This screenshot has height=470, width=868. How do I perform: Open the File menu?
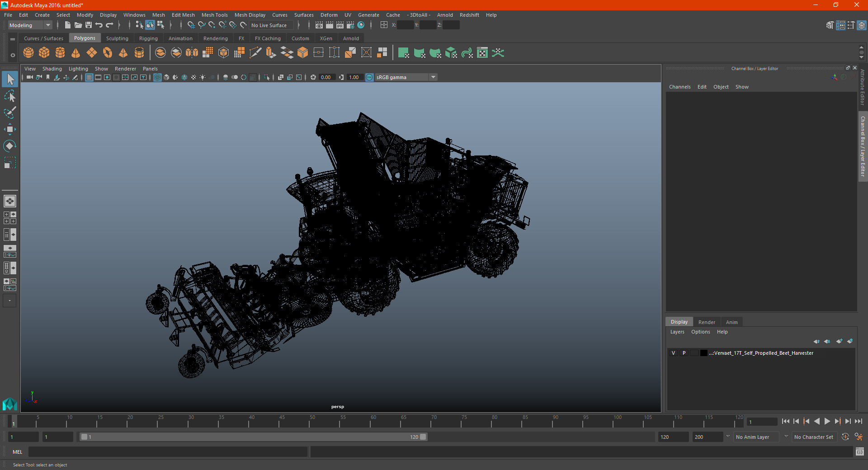point(8,15)
